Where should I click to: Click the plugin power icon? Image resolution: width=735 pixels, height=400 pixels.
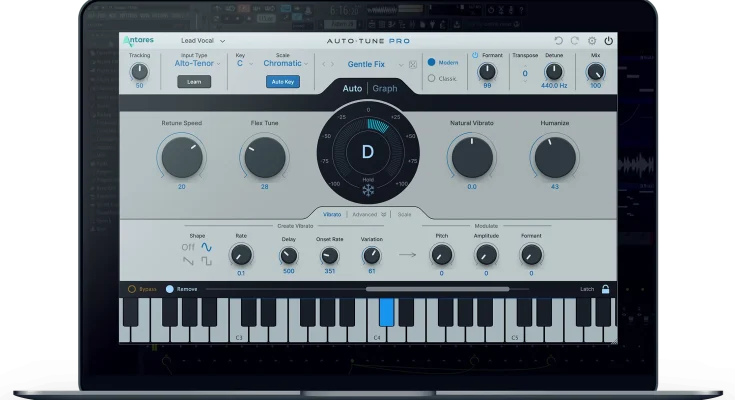click(x=608, y=40)
